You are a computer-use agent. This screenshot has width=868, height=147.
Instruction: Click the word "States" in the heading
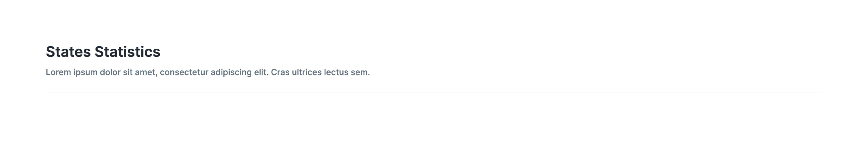pos(68,52)
